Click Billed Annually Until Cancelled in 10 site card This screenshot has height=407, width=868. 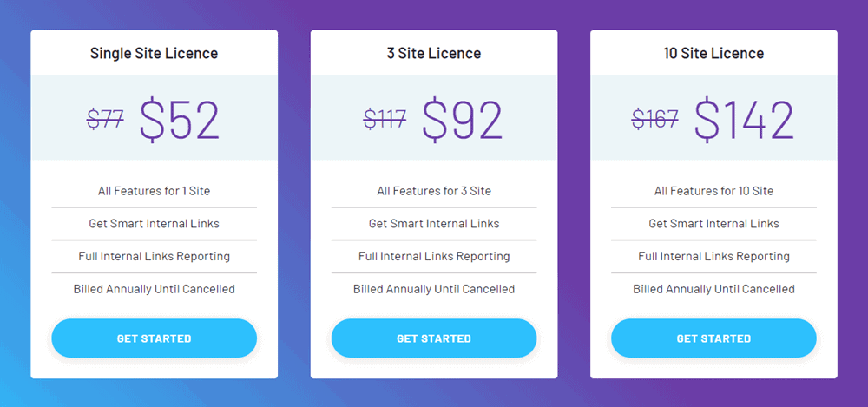pos(713,289)
